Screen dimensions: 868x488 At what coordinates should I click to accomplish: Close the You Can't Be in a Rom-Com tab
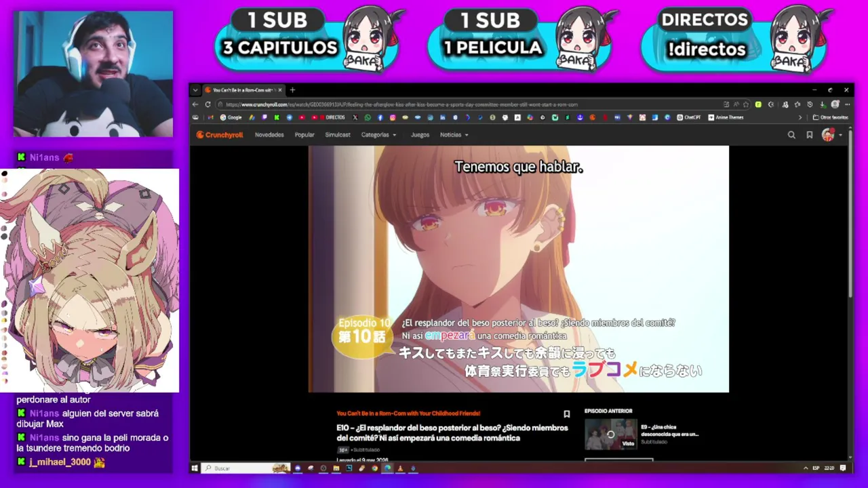(279, 90)
